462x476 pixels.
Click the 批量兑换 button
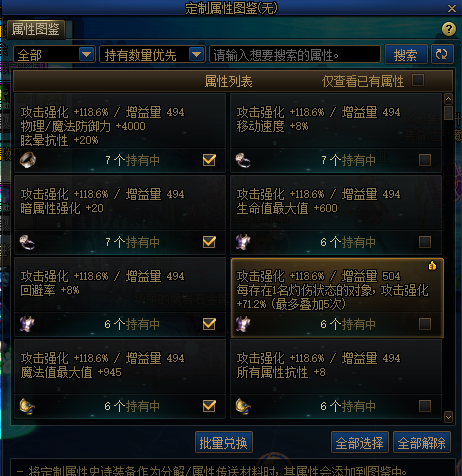(224, 442)
